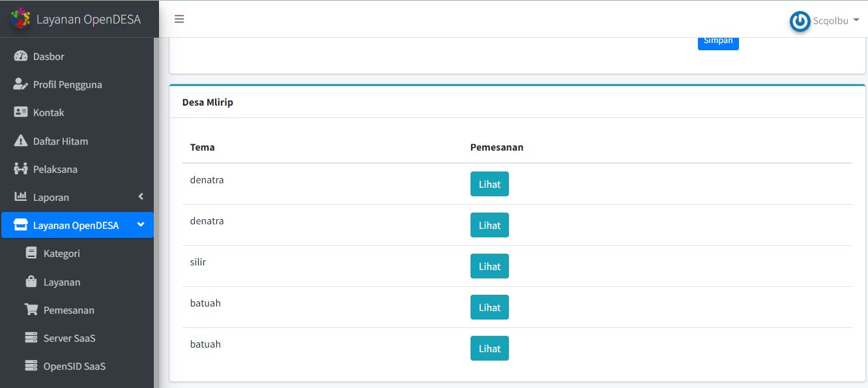Open Layanan via its briefcase icon
868x388 pixels.
click(x=31, y=282)
